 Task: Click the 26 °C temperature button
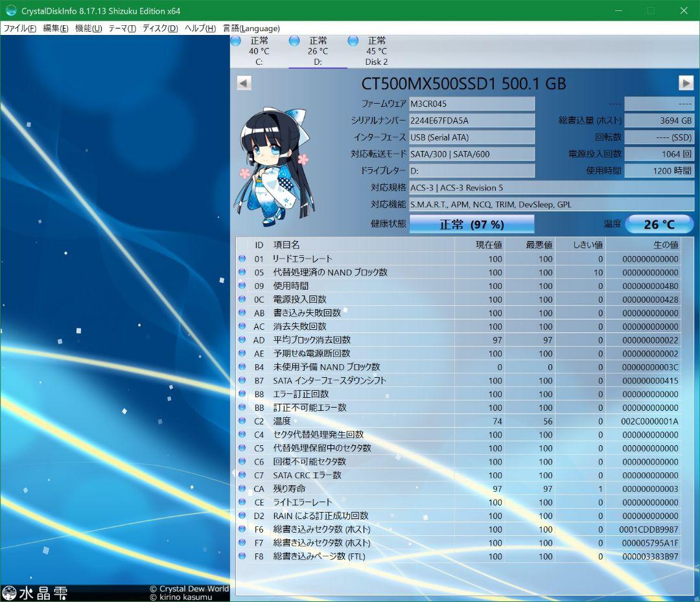pos(659,223)
